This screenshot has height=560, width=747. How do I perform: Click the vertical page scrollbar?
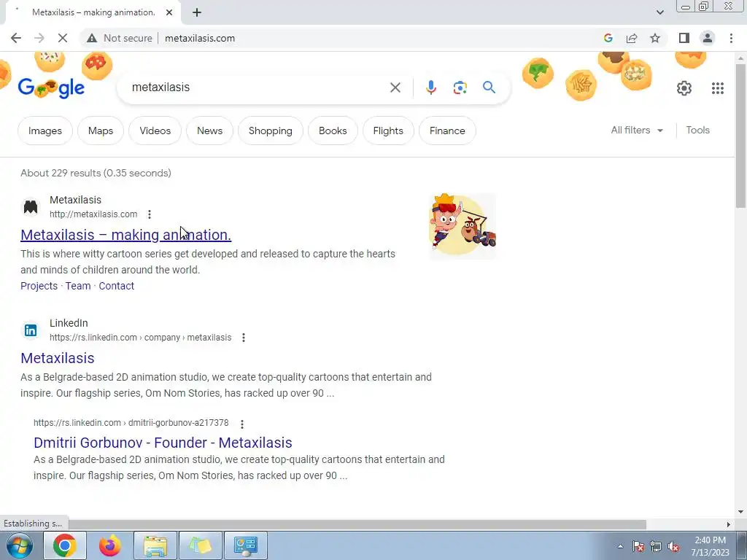(740, 135)
